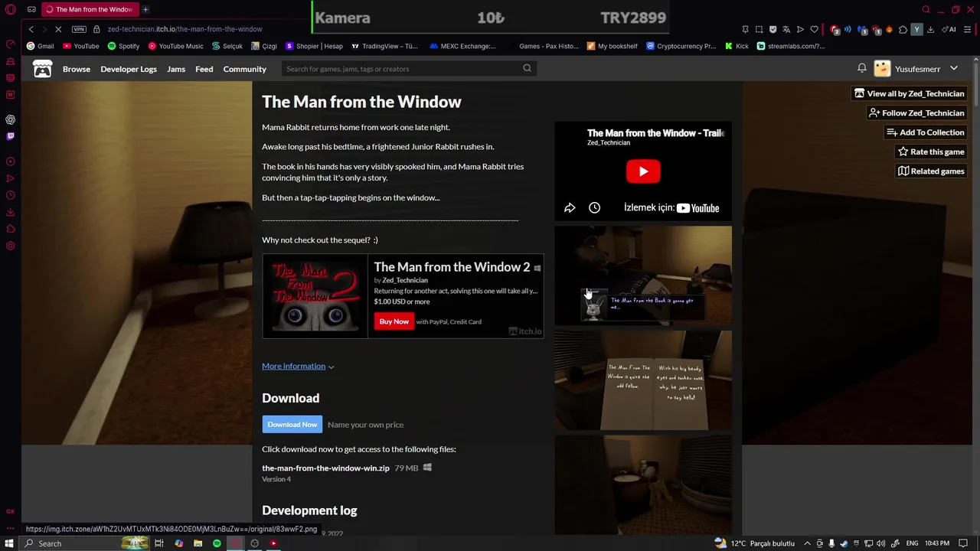
Task: Follow Zed_Technician
Action: coord(916,112)
